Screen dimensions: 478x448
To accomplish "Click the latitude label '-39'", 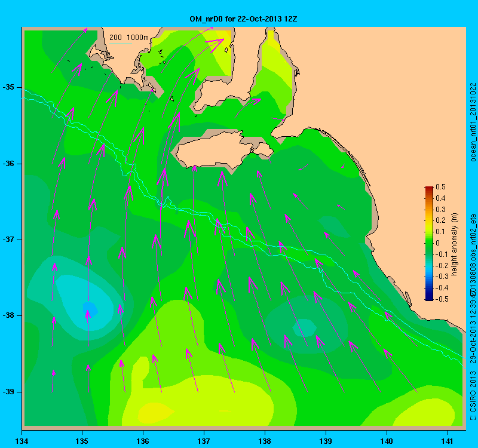I will [8, 392].
